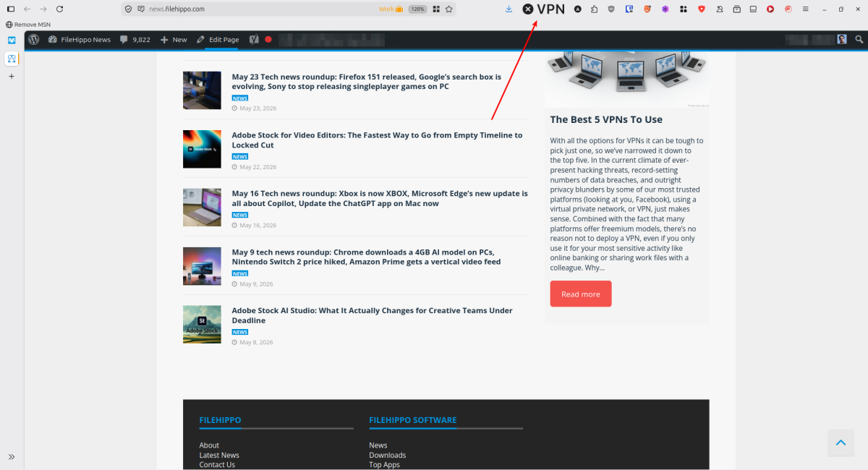Open the extensions puzzle piece icon
The width and height of the screenshot is (868, 470).
594,9
